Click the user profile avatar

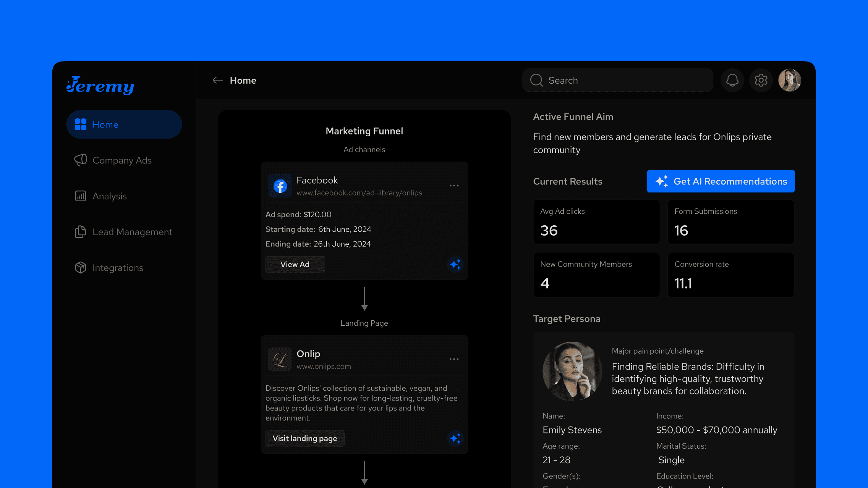coord(789,80)
